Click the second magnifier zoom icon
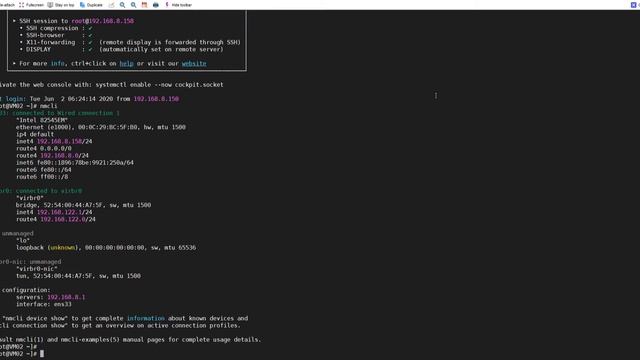 pos(133,5)
